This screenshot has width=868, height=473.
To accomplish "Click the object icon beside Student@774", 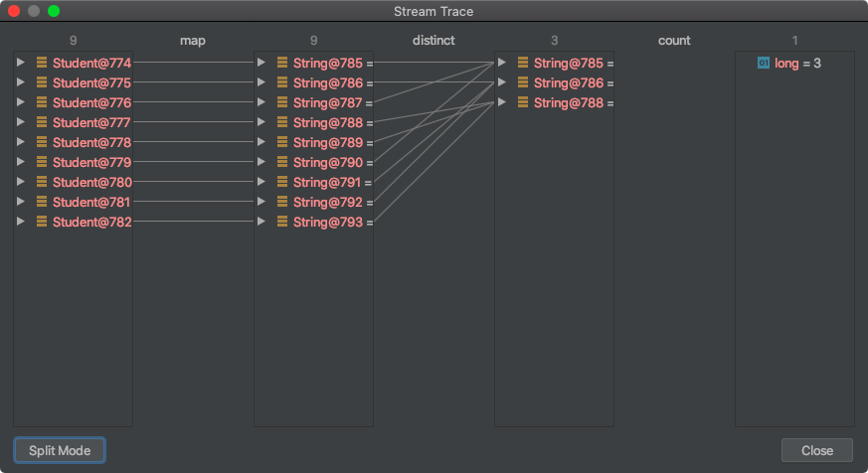I will 42,63.
